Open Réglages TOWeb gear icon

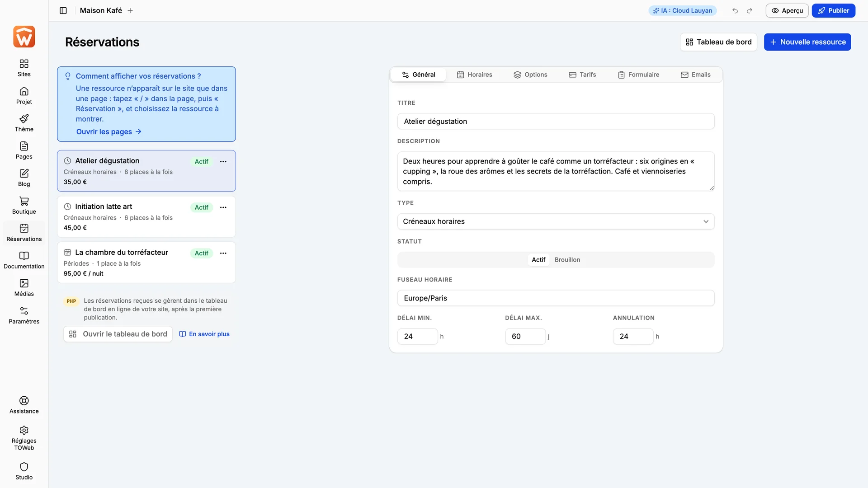tap(24, 430)
